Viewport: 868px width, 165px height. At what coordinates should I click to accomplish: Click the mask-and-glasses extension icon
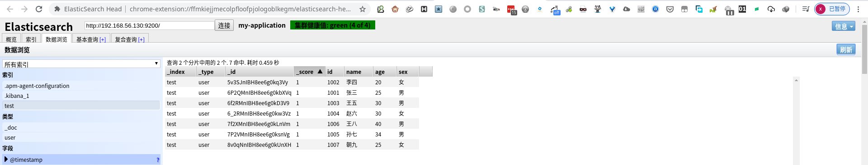pos(583,9)
